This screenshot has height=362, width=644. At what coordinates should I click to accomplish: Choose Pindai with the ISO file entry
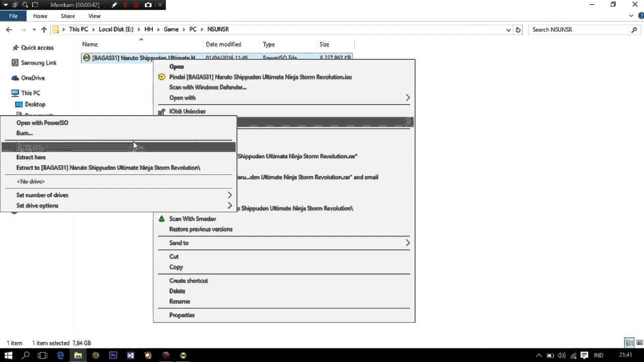pyautogui.click(x=284, y=77)
